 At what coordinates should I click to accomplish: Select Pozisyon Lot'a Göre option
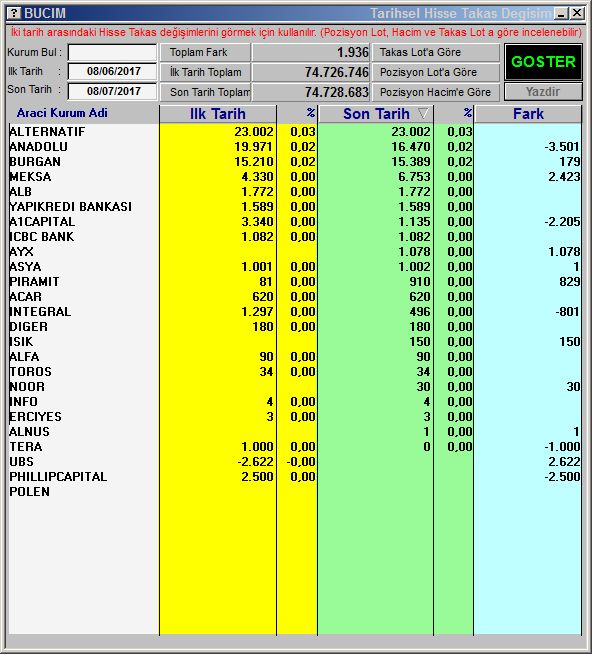tap(436, 72)
